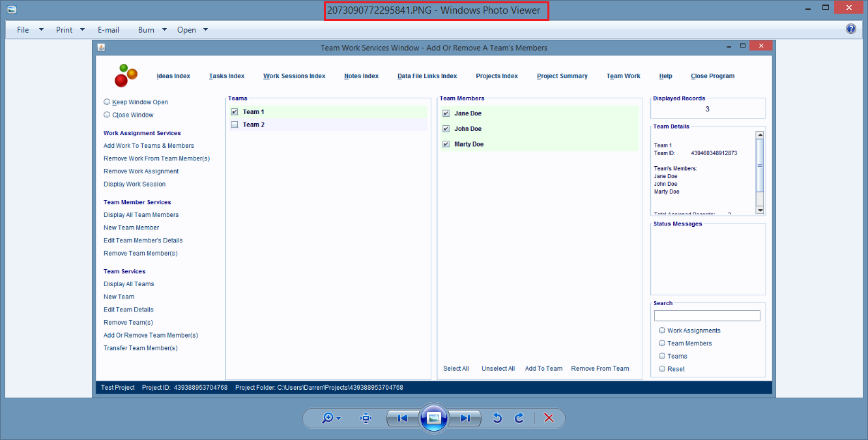Play the slide show
868x440 pixels.
434,418
